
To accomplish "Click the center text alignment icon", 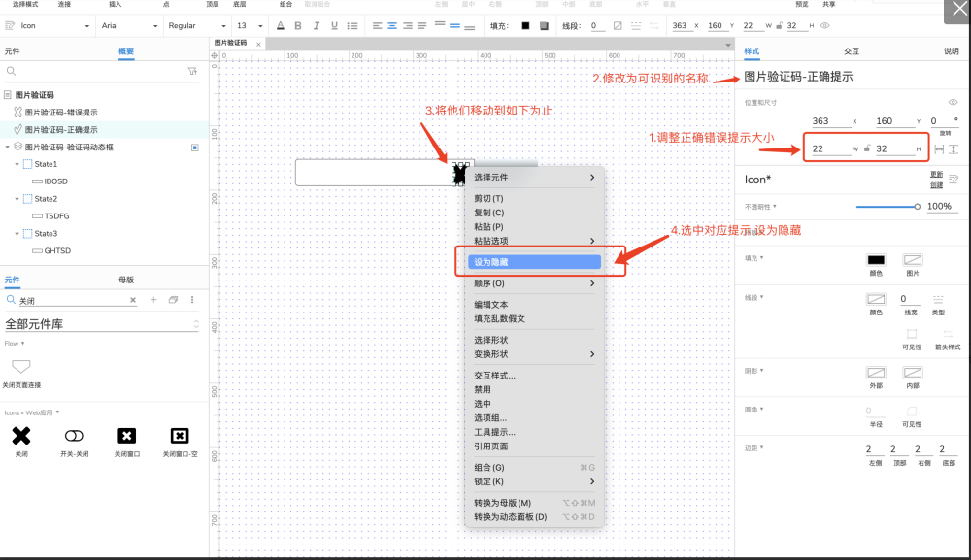I will (x=391, y=26).
